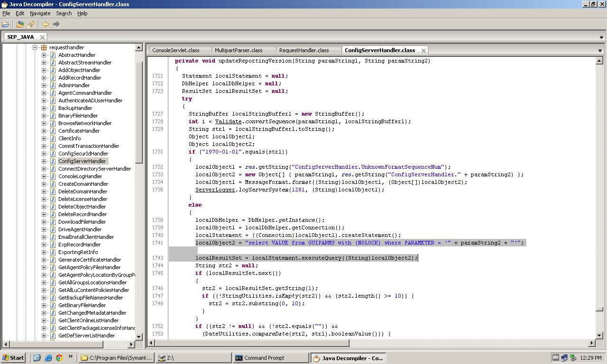Open the Search menu
The image size is (607, 364).
tap(64, 13)
